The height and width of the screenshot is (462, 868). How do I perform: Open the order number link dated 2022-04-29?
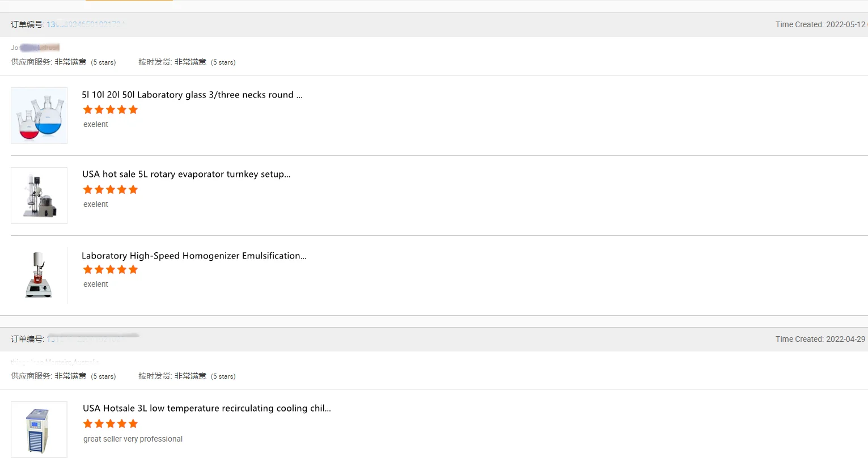[x=85, y=339]
